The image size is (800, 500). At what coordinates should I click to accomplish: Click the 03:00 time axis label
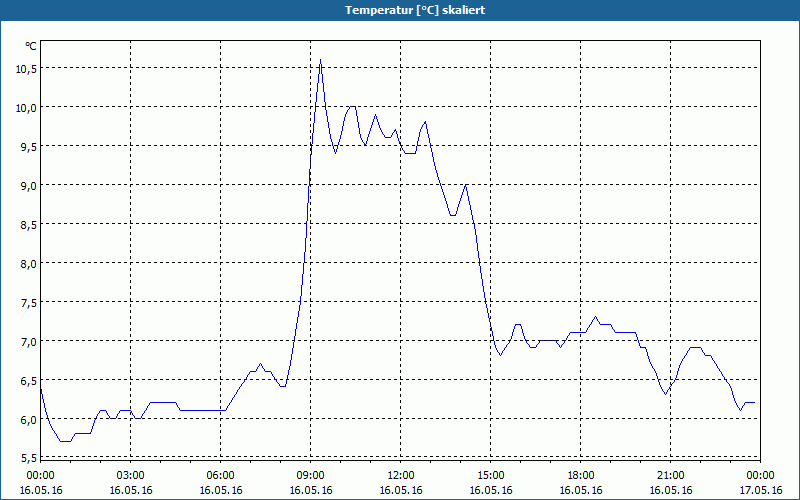[131, 476]
